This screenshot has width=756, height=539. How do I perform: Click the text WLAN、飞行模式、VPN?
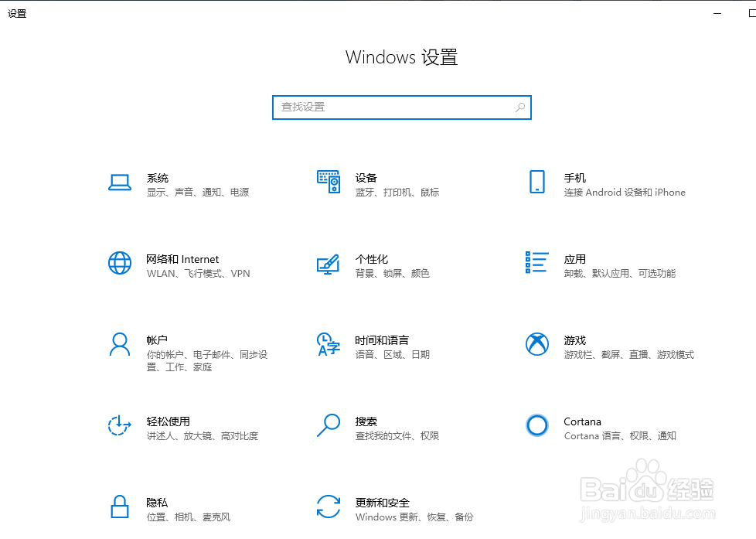click(x=199, y=274)
